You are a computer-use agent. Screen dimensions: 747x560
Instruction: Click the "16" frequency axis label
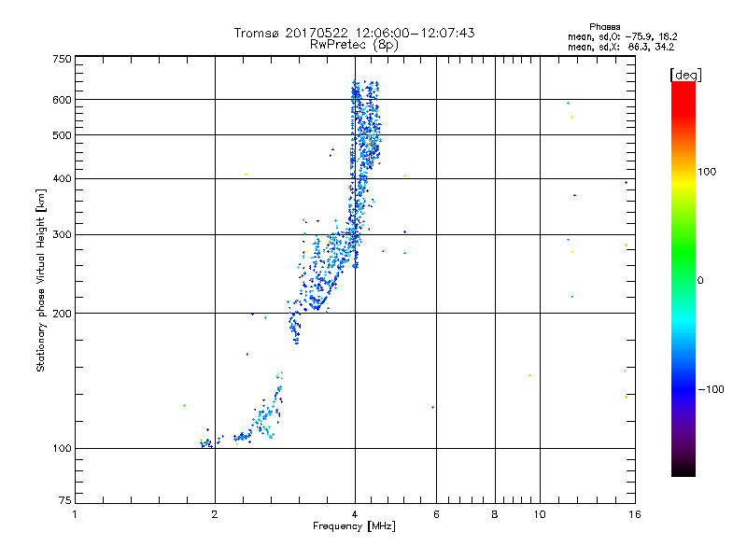[x=635, y=514]
